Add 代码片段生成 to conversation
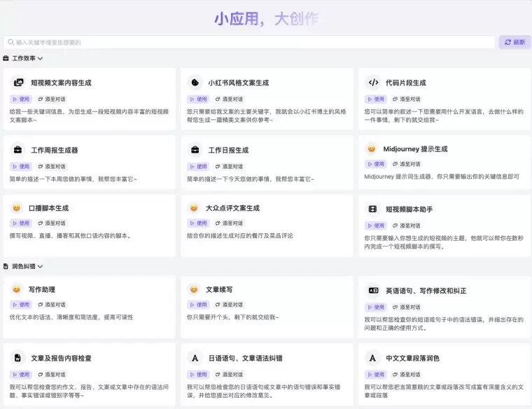 (x=407, y=99)
